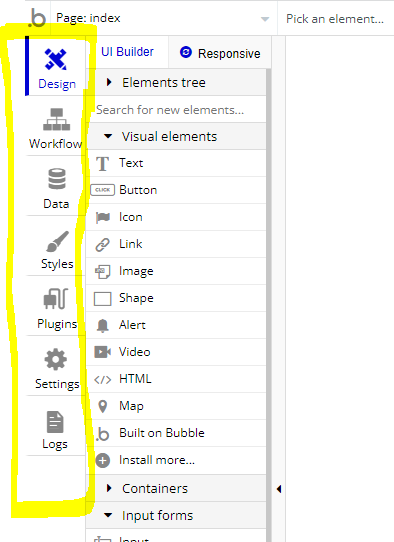Select the Video camera icon

[x=102, y=352]
